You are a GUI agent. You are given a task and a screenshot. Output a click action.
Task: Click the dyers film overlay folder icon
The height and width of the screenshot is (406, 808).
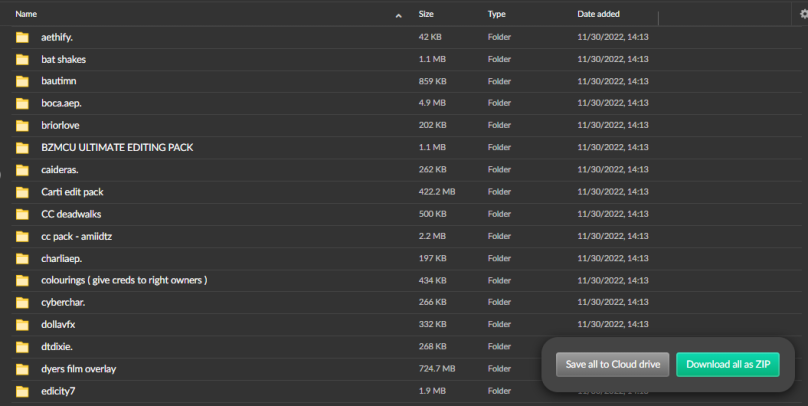tap(22, 369)
